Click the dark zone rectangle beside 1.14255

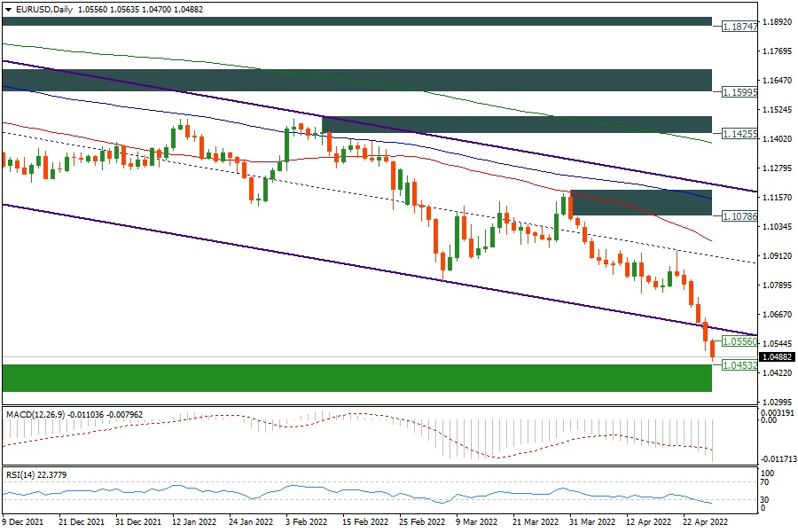(x=516, y=124)
